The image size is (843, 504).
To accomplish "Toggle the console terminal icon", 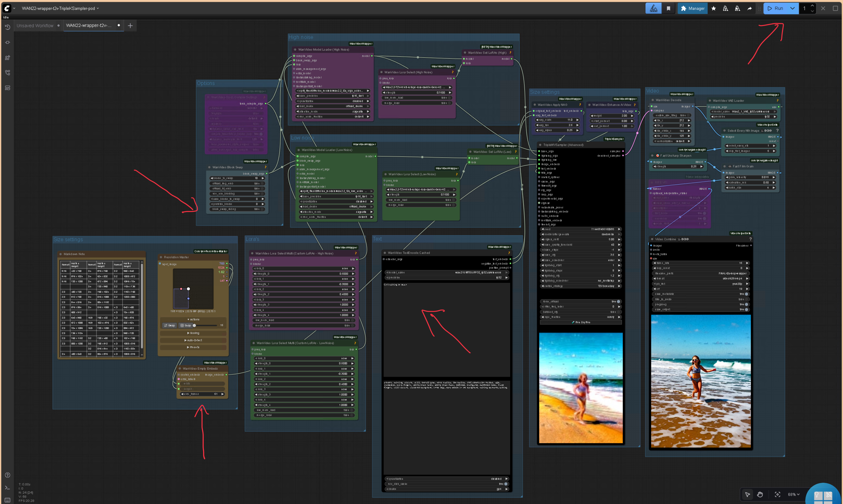I will click(x=7, y=488).
